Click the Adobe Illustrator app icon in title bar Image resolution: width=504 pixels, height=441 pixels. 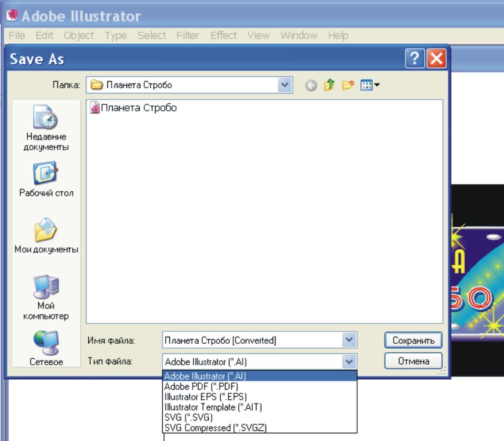click(12, 15)
